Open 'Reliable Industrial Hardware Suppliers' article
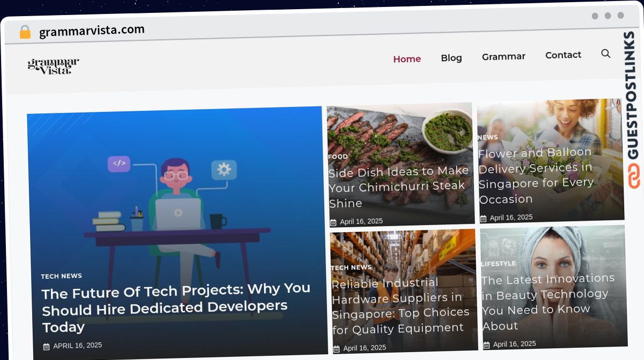Viewport: 644px width, 360px height. click(400, 305)
